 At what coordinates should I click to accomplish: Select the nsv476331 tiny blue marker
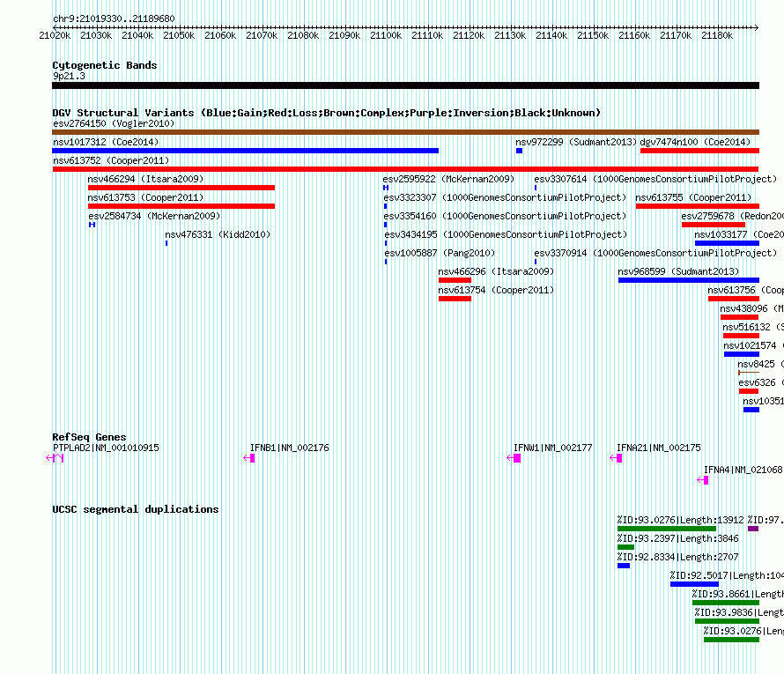[166, 243]
